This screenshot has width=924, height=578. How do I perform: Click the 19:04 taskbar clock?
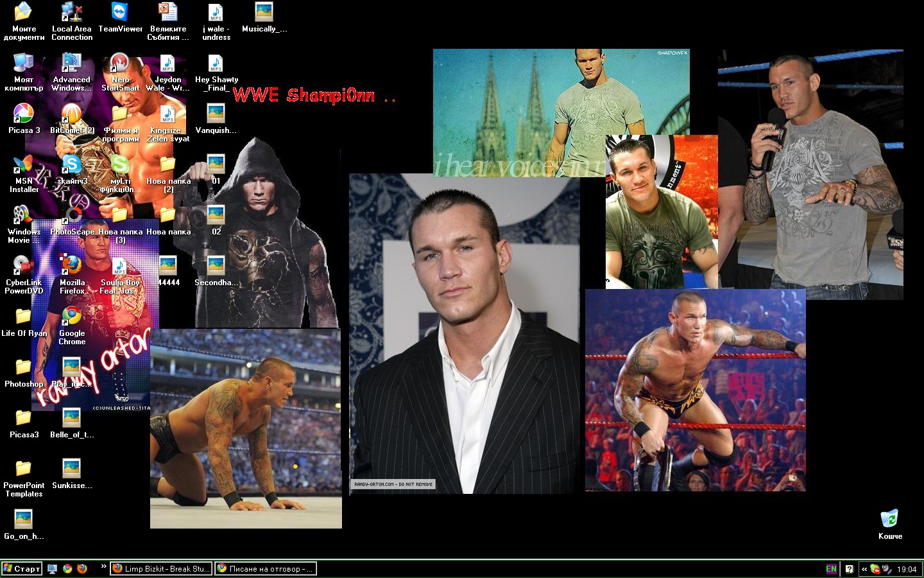pyautogui.click(x=907, y=569)
